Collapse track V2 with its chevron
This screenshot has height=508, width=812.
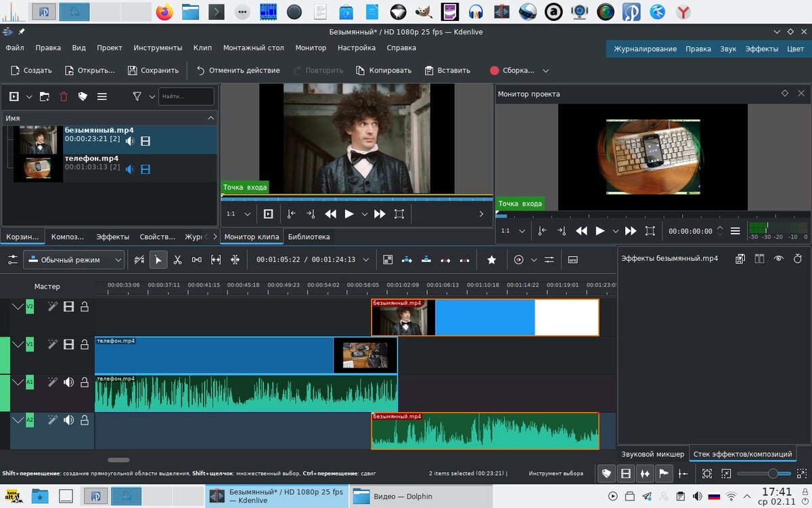18,307
